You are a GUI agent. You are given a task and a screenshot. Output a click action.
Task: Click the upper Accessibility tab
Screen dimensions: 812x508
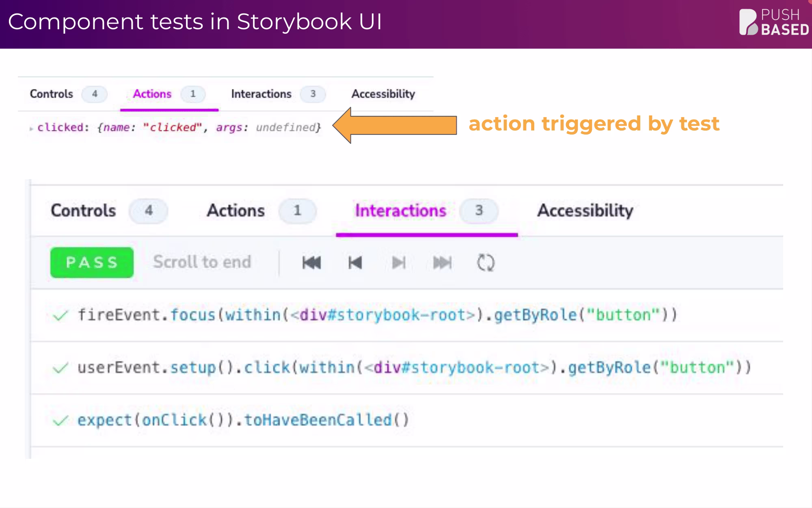point(383,94)
